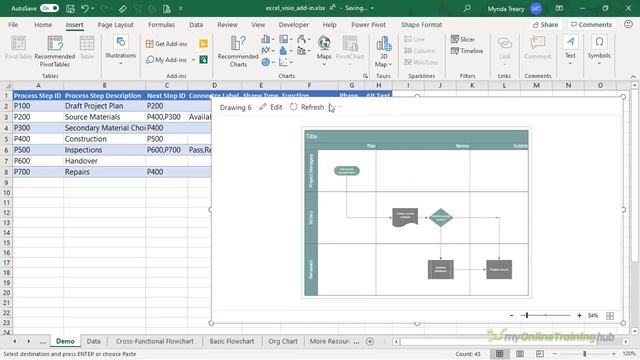This screenshot has width=640, height=360.
Task: Click Recommended Charts
Action: coord(238,51)
